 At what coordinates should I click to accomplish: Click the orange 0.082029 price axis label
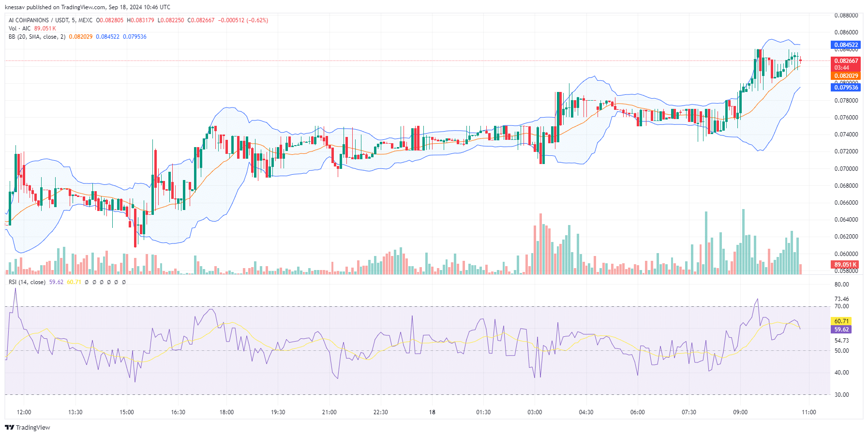(846, 76)
